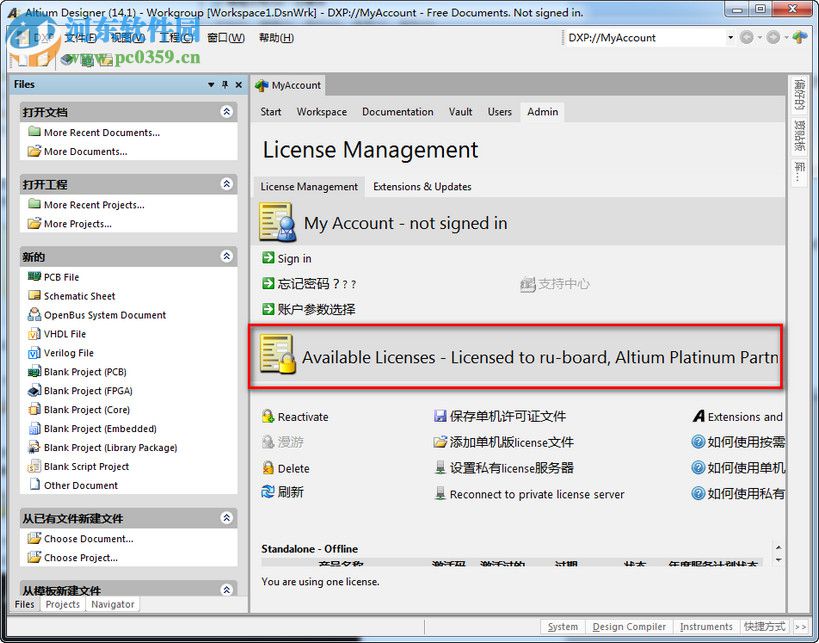Open the Design Compiler panel

click(x=629, y=626)
